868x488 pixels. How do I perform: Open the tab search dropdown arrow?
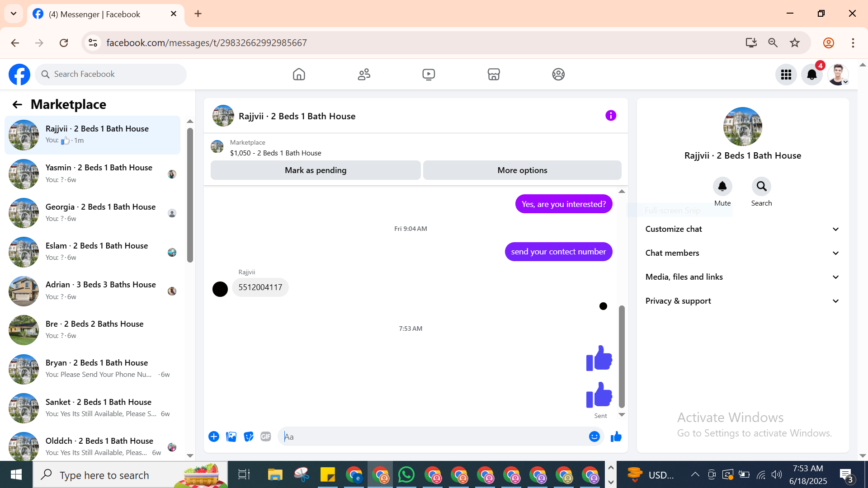(14, 14)
